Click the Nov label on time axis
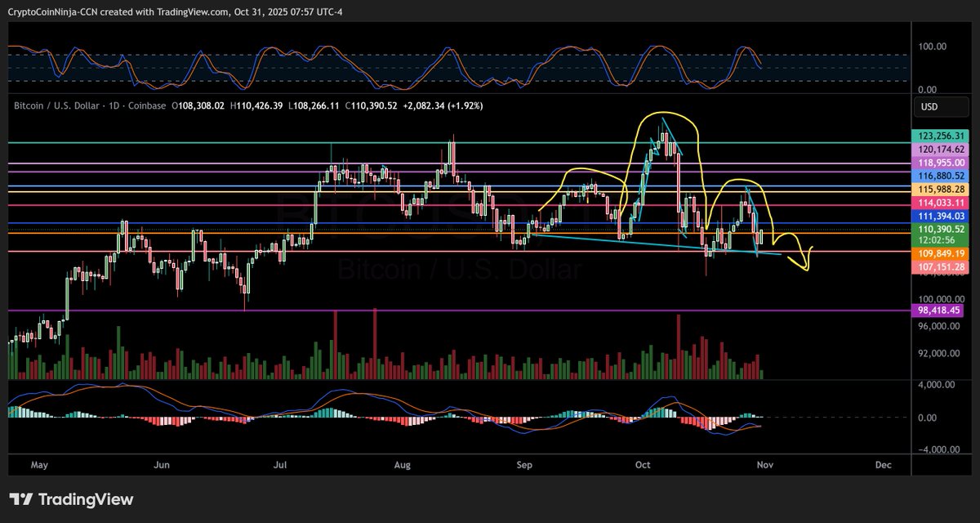Image resolution: width=980 pixels, height=523 pixels. [x=763, y=465]
